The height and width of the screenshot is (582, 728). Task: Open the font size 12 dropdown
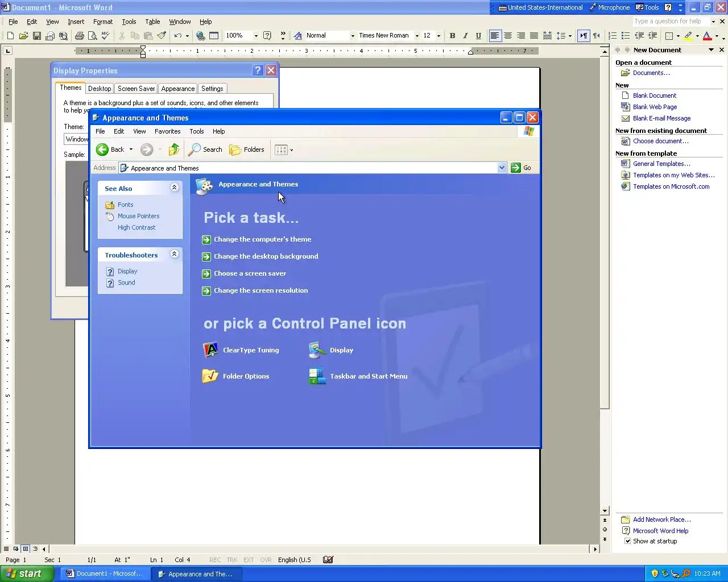click(x=439, y=36)
